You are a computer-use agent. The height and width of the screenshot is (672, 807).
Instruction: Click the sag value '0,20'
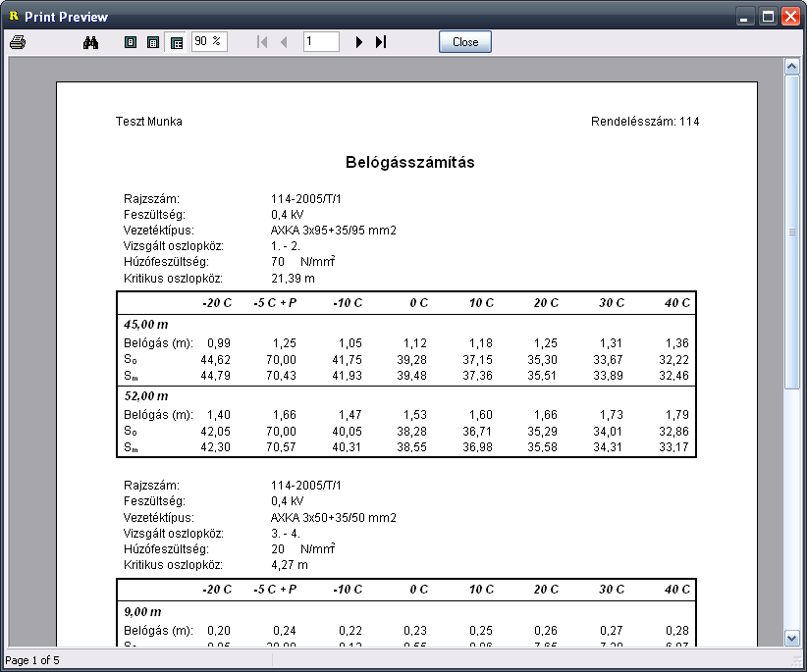(219, 631)
